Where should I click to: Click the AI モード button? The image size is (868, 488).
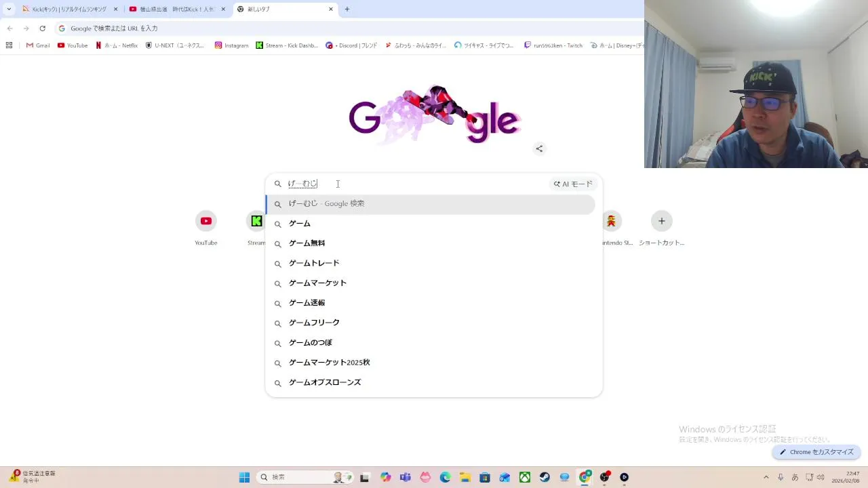tap(573, 184)
